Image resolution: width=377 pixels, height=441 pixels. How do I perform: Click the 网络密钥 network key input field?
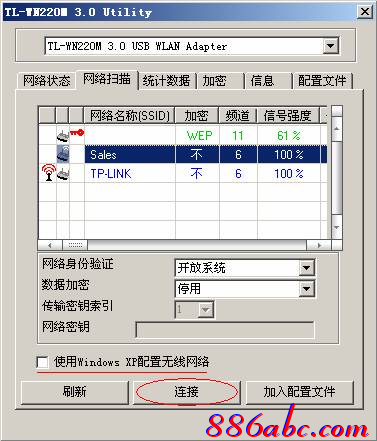pyautogui.click(x=225, y=330)
